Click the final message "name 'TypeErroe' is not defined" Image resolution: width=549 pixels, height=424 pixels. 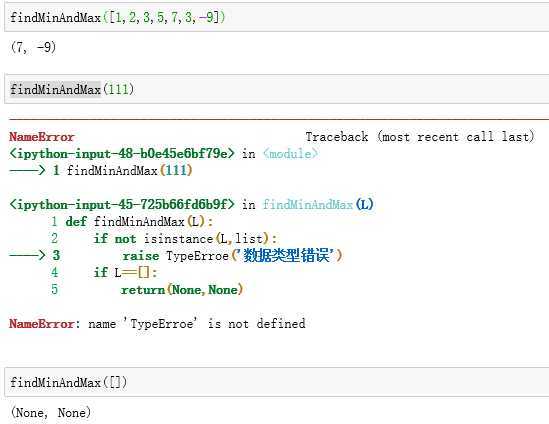197,323
